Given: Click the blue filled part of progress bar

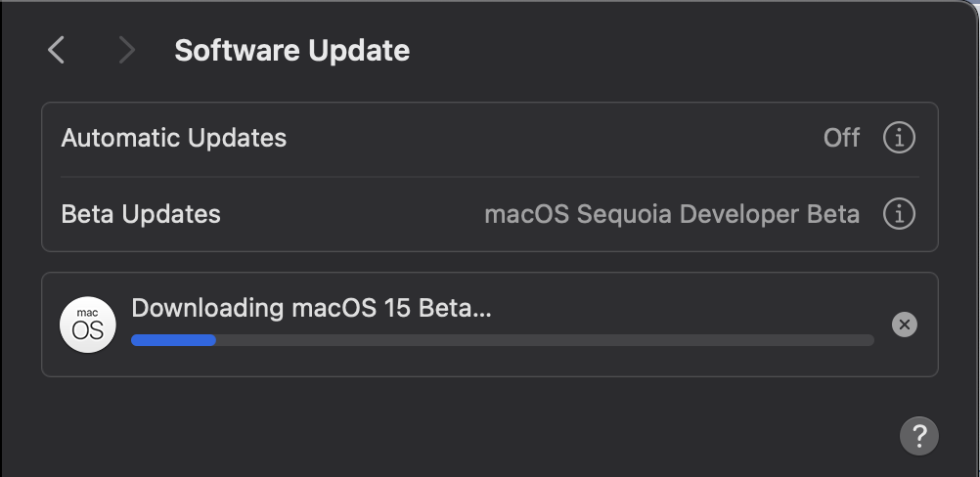Looking at the screenshot, I should coord(173,340).
